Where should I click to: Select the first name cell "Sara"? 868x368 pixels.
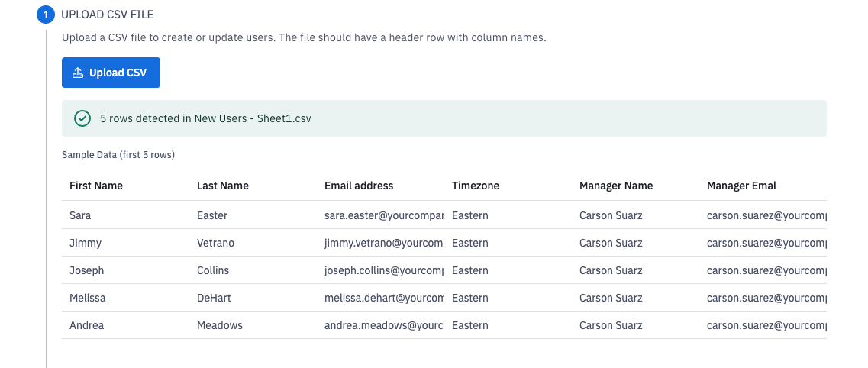80,215
